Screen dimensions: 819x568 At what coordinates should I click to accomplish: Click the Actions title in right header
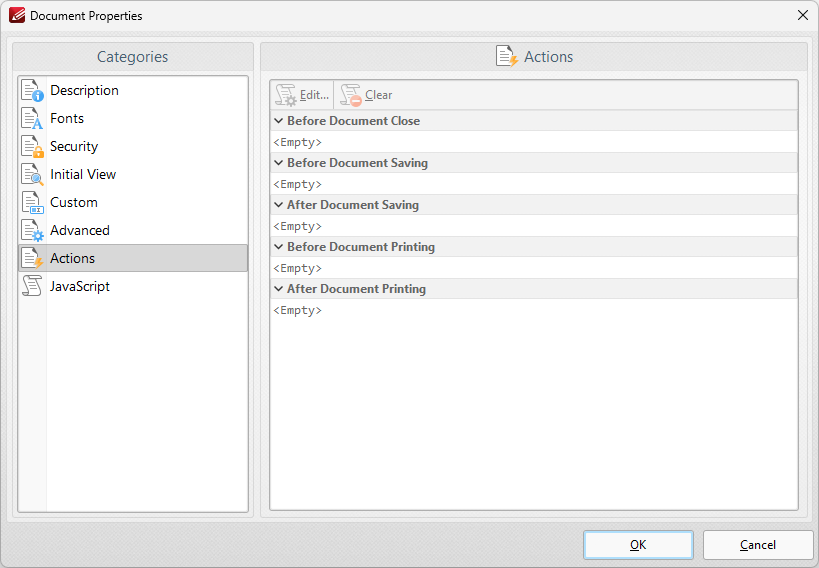click(548, 56)
